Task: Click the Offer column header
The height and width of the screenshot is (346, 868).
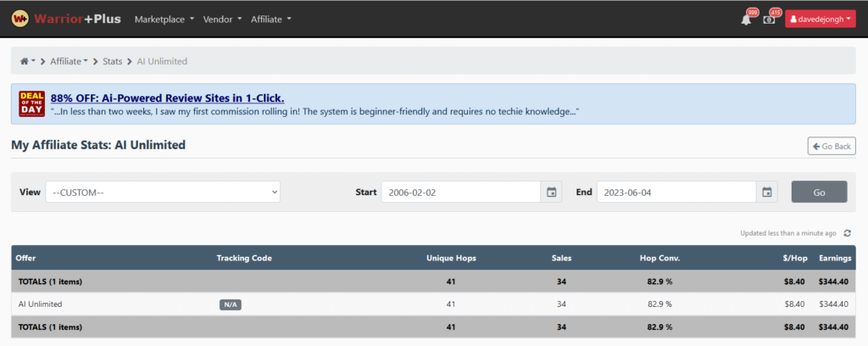Action: click(25, 258)
